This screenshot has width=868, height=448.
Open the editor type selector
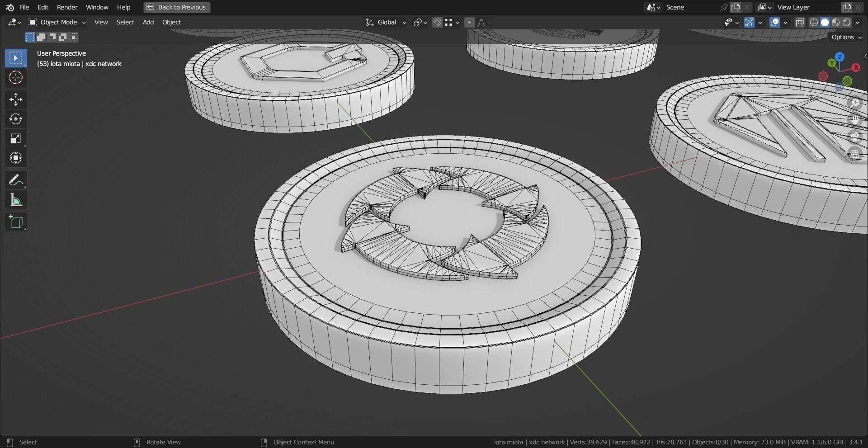[x=14, y=22]
